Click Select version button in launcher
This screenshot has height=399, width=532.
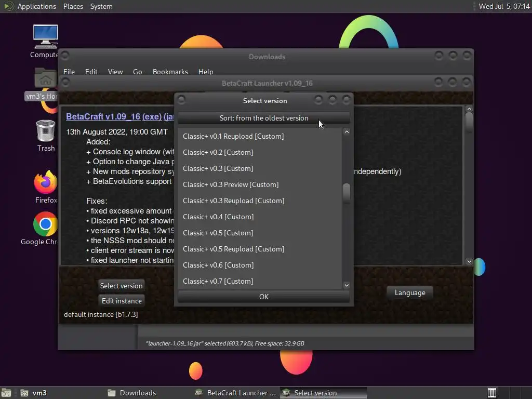121,286
